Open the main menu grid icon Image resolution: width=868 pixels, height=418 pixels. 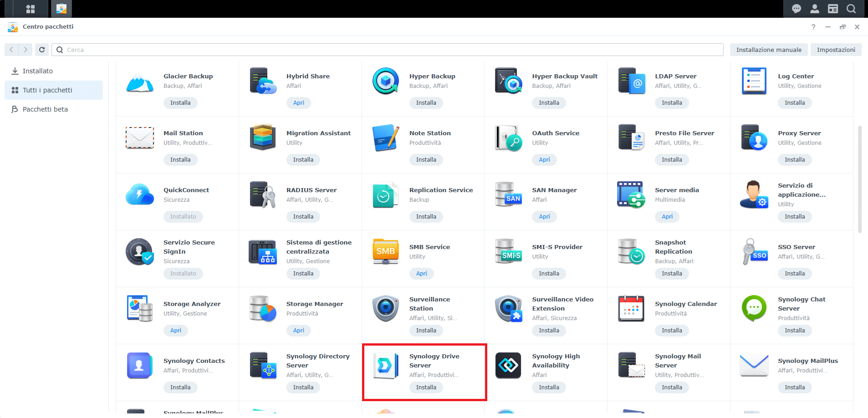pos(31,9)
